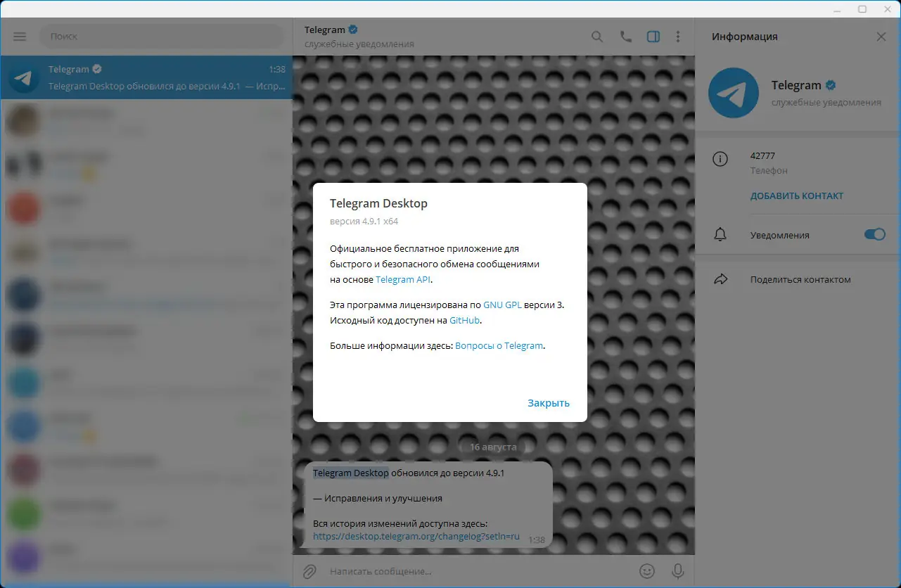Toggle the side panel icon in chat header

[x=653, y=37]
